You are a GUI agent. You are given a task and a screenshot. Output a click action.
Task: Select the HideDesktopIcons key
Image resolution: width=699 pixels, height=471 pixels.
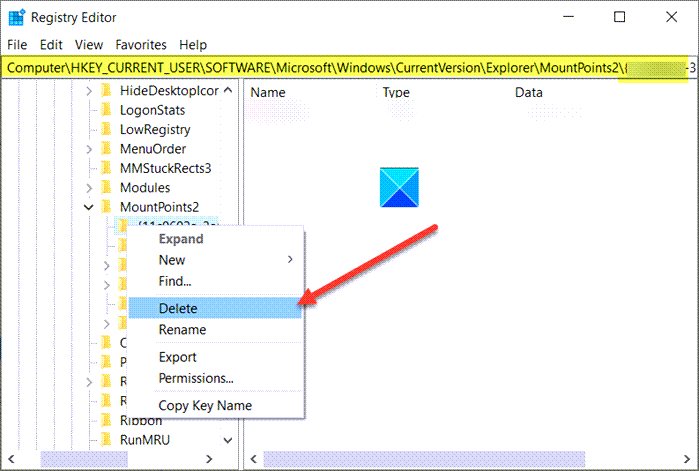(x=169, y=91)
